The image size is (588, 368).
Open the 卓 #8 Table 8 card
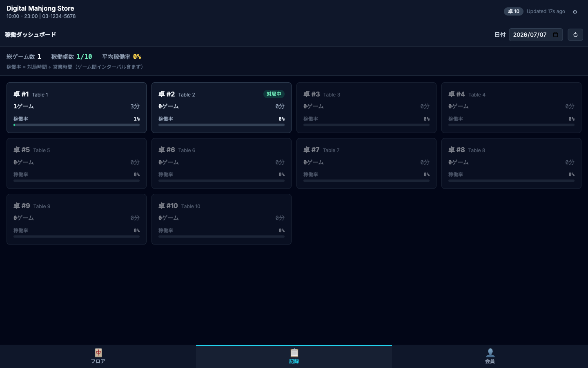click(x=511, y=163)
